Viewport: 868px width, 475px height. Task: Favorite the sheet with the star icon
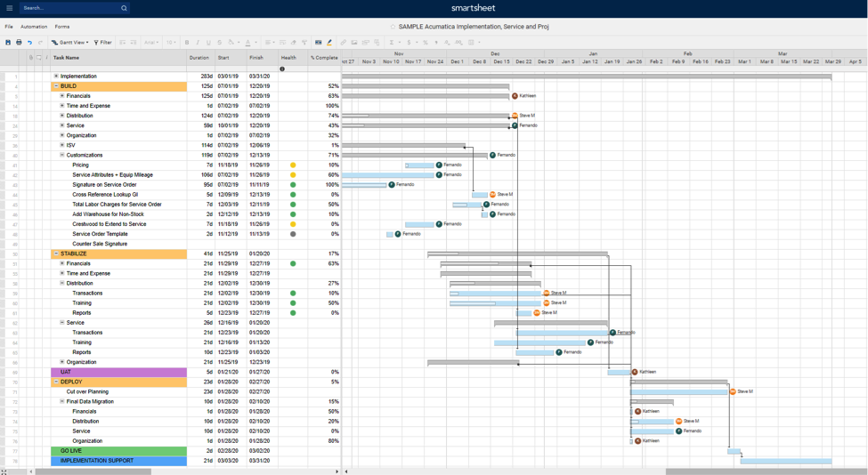[x=393, y=27]
